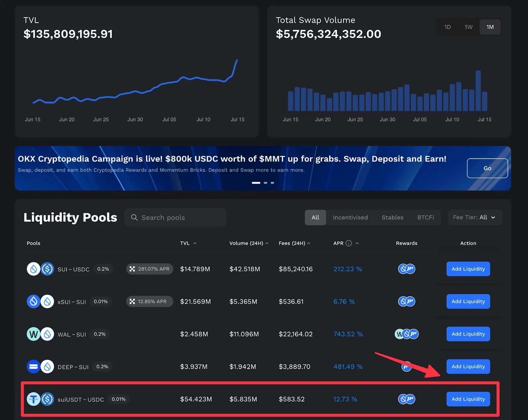Sort pools by TVL column arrow
Image resolution: width=528 pixels, height=420 pixels.
pyautogui.click(x=195, y=243)
